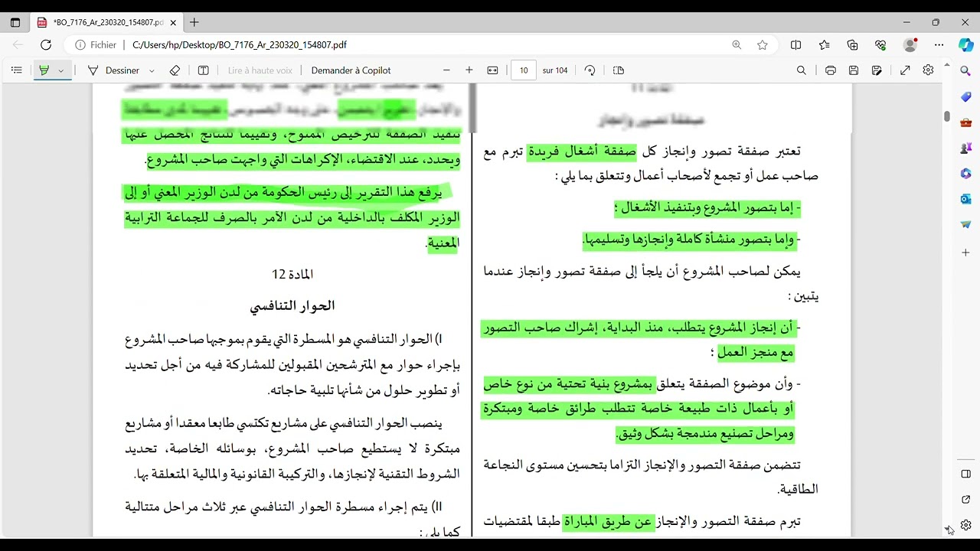This screenshot has width=980, height=551.
Task: Open sidebar settings gear
Action: [966, 525]
